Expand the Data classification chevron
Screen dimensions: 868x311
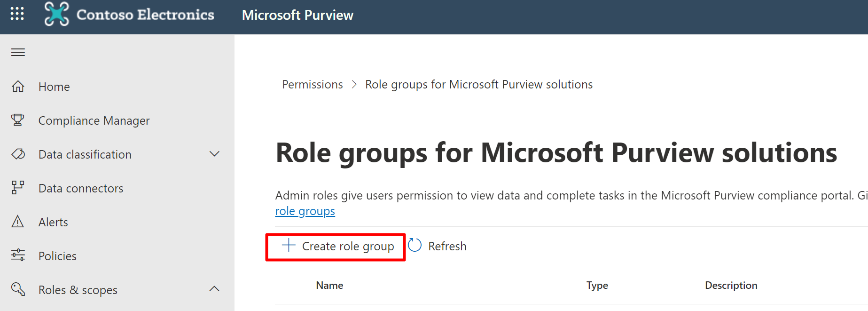tap(214, 154)
